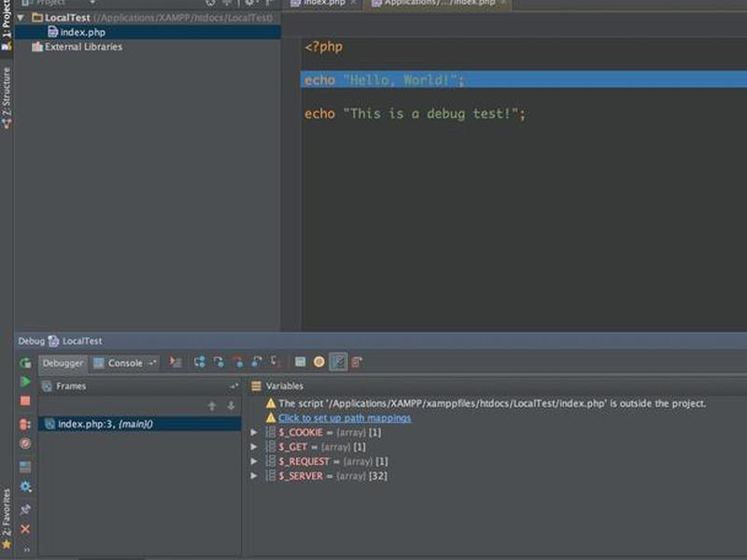Select External Libraries in project tree

(83, 47)
